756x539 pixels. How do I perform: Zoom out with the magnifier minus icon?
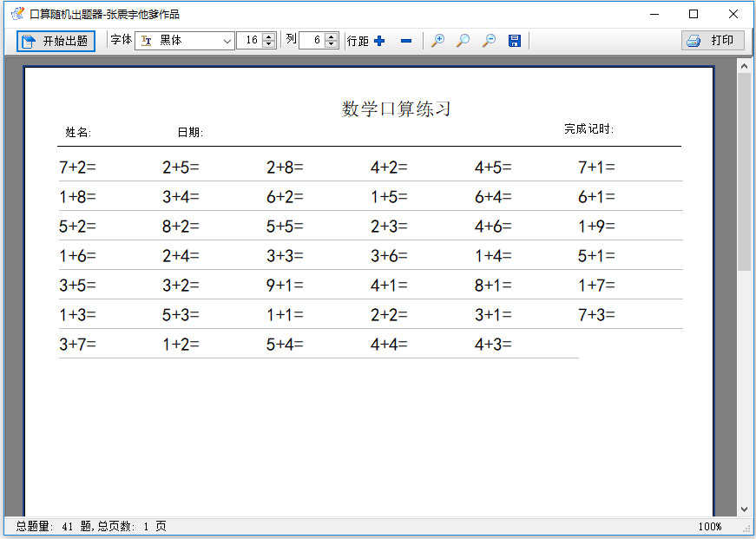pos(489,41)
